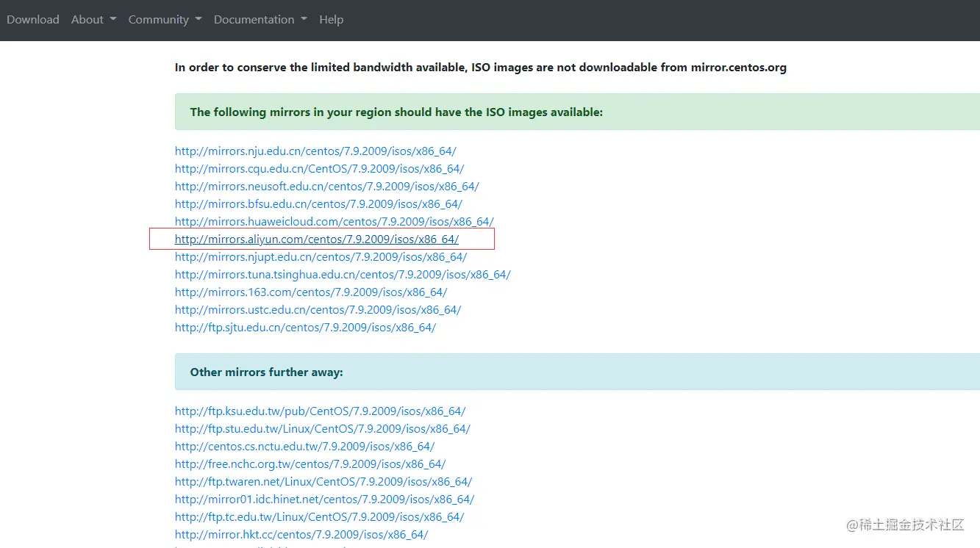The height and width of the screenshot is (548, 980).
Task: Open the Download nav item
Action: coord(33,20)
